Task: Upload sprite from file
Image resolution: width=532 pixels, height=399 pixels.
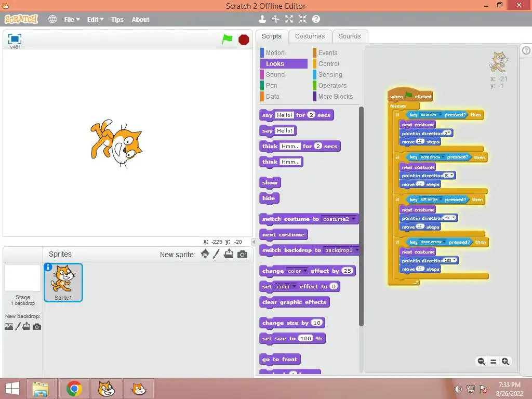Action: [x=229, y=254]
